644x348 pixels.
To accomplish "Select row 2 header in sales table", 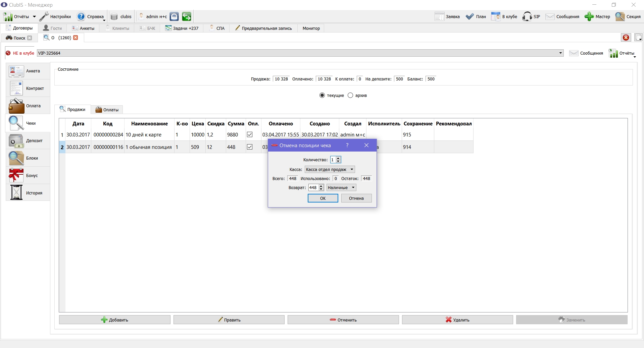I will (62, 147).
